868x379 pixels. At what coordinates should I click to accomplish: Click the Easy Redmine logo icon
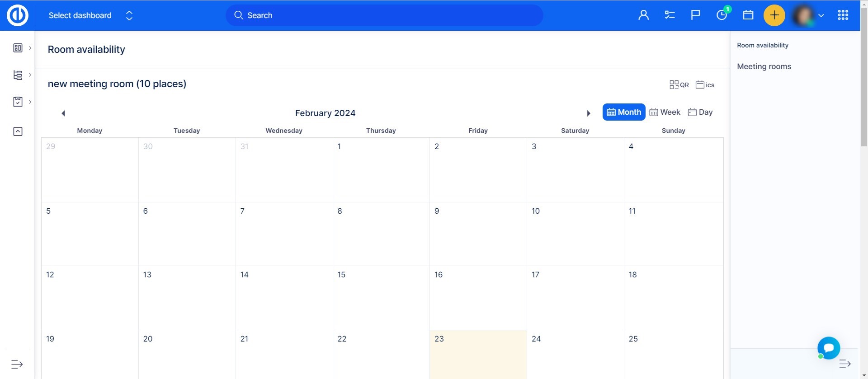point(18,15)
